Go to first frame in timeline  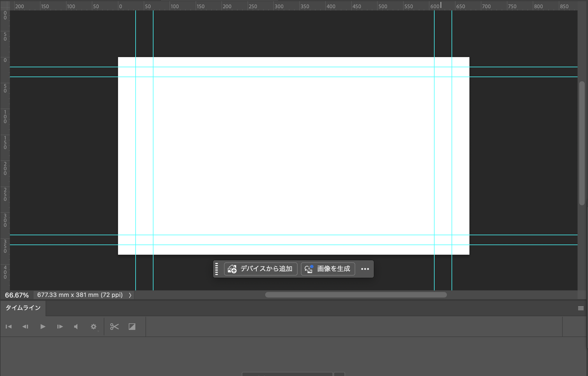coord(9,327)
